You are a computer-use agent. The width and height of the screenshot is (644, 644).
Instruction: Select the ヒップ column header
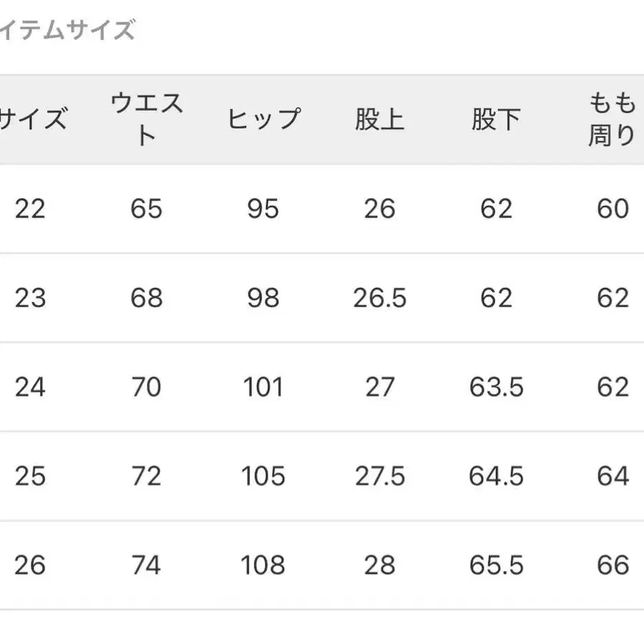(x=263, y=119)
